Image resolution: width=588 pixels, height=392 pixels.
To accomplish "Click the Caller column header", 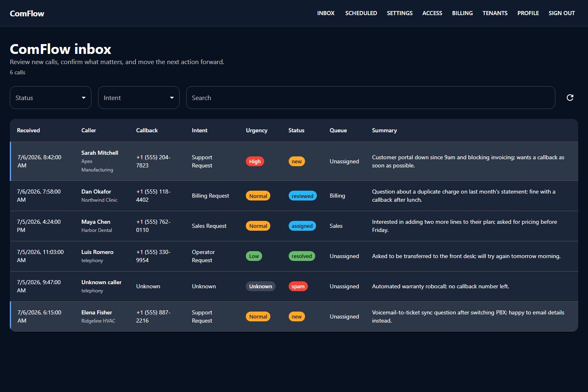I will pos(89,130).
